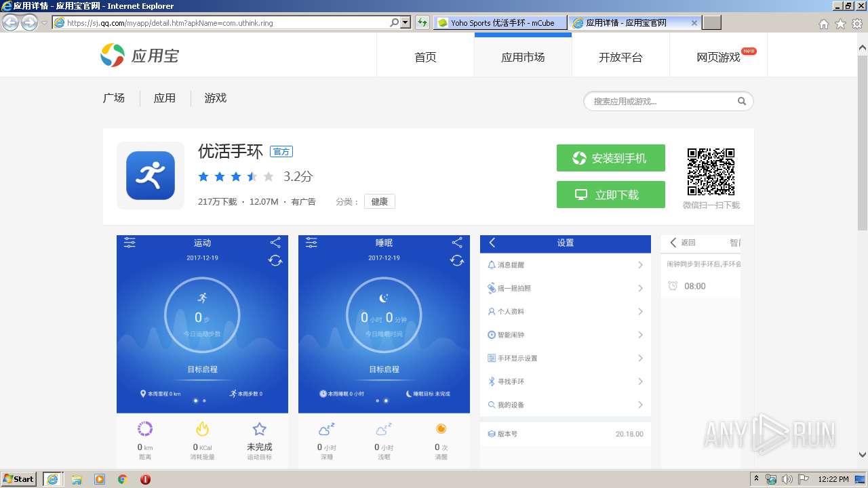
Task: Select the 游戏 sub-navigation link
Action: tap(216, 98)
